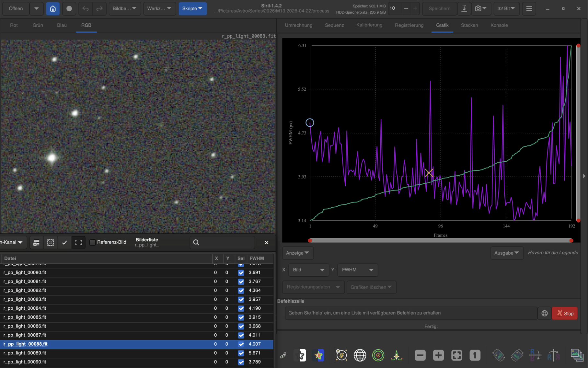Screen dimensions: 588x368
Task: Switch to the Blau channel tab
Action: click(x=62, y=25)
